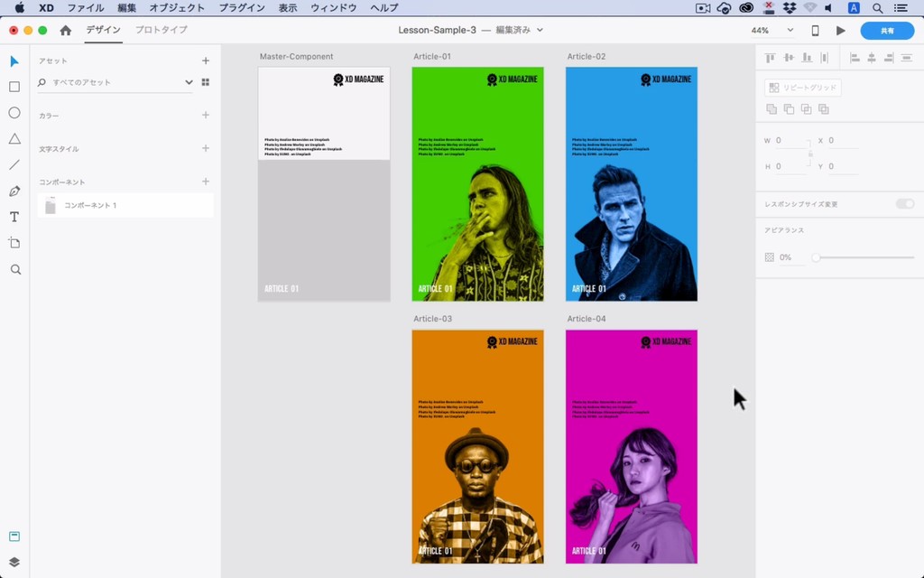This screenshot has width=924, height=578.
Task: Open Spotlight search in menu bar
Action: [877, 7]
